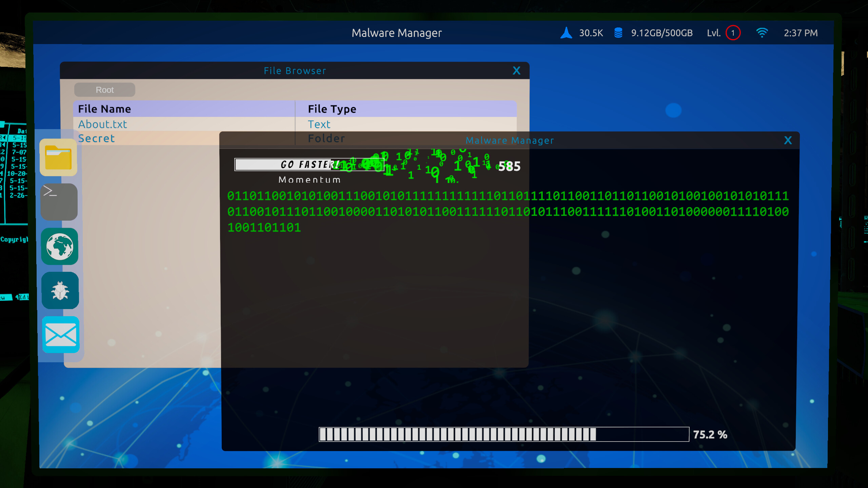The image size is (868, 488).
Task: Open the email envelope app
Action: [x=60, y=335]
